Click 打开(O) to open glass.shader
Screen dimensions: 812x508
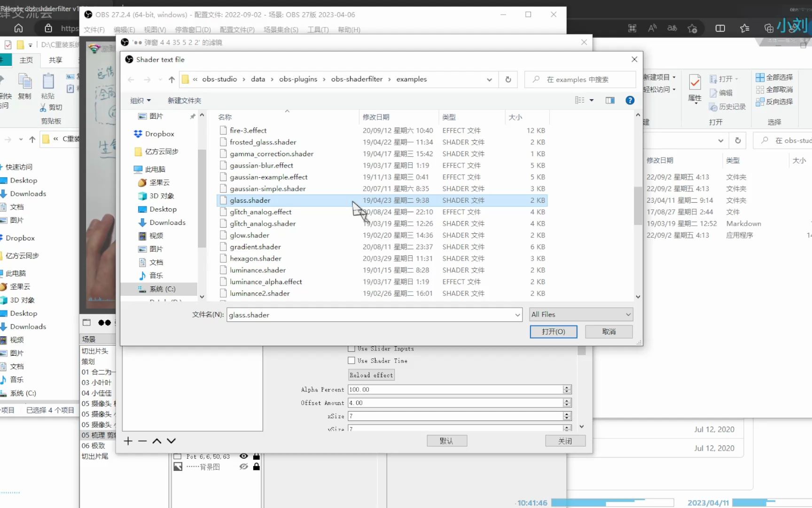click(554, 332)
